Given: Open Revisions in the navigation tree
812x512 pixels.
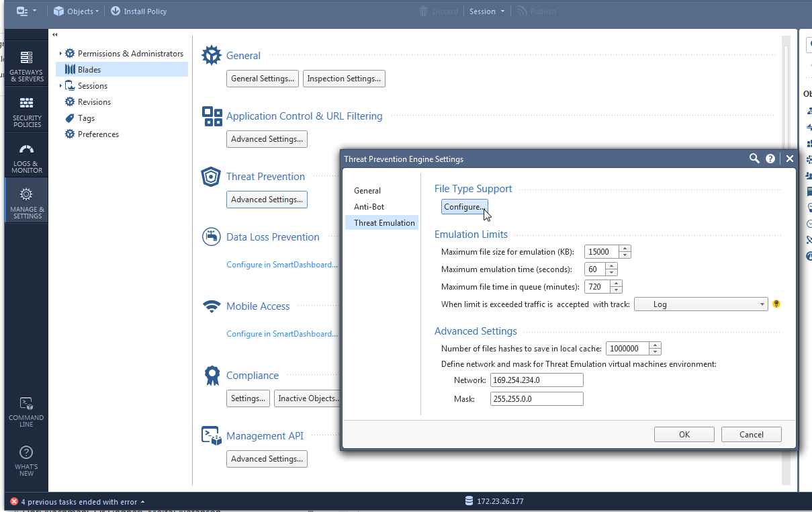Looking at the screenshot, I should (x=94, y=101).
